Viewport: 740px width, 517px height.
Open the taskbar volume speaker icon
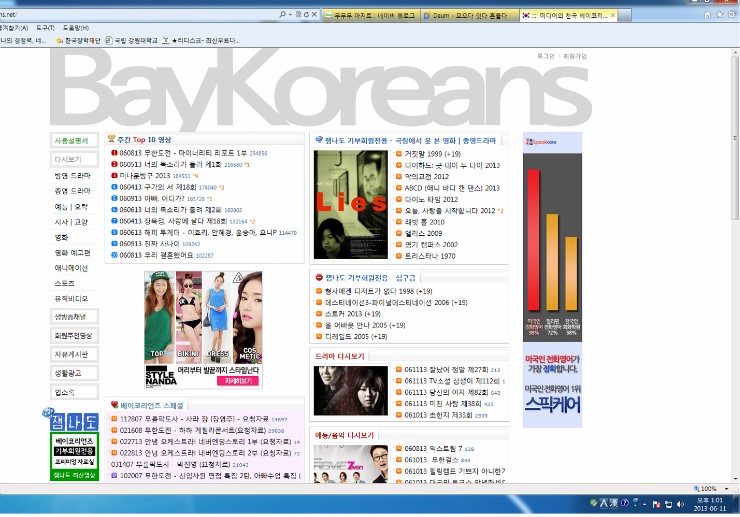pos(681,504)
